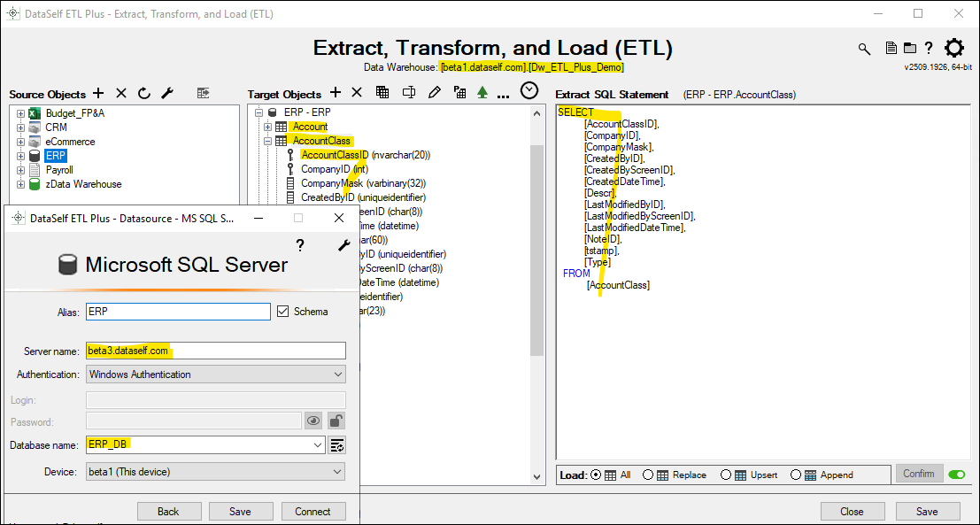Click the search magnifier icon
Image resolution: width=980 pixels, height=525 pixels.
tap(865, 49)
